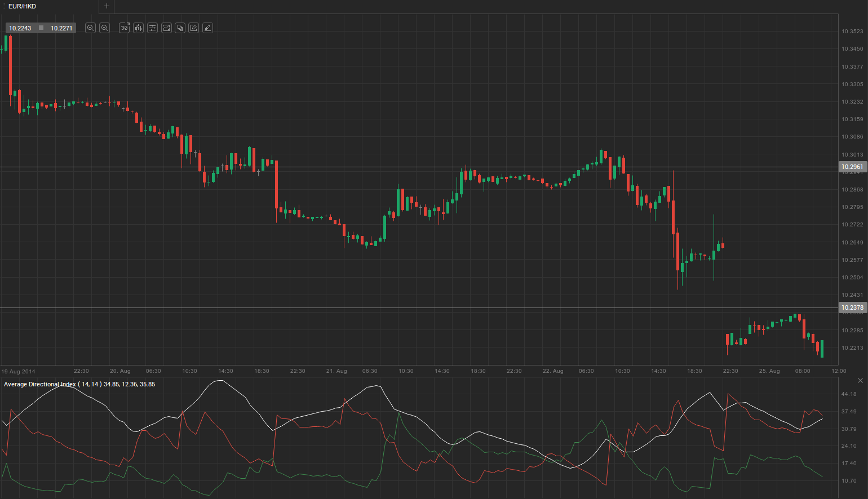Select the EUR/HKD chart tab
Viewport: 868px width, 499px height.
point(23,6)
